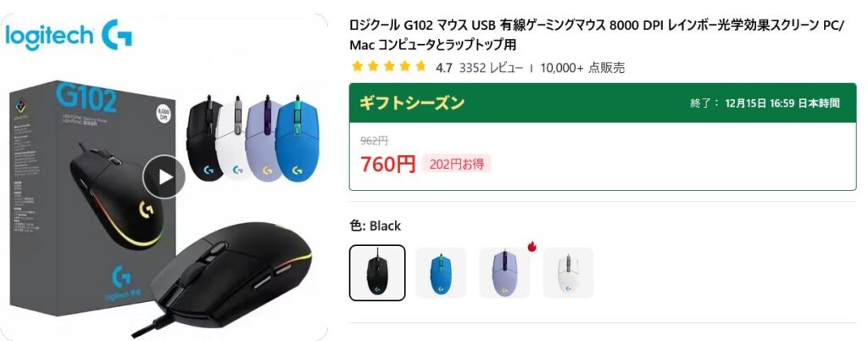The width and height of the screenshot is (868, 341).
Task: Choose the White mouse color option
Action: pyautogui.click(x=569, y=272)
